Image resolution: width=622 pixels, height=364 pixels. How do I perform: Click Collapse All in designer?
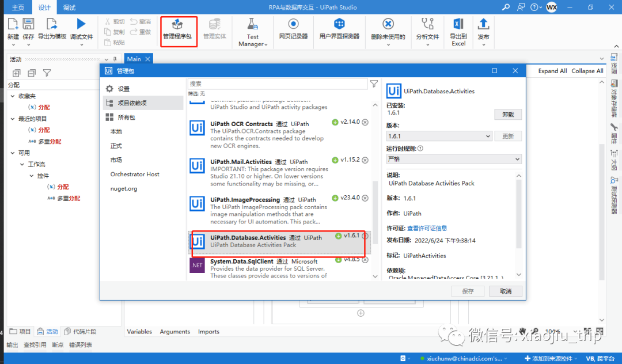(x=587, y=71)
